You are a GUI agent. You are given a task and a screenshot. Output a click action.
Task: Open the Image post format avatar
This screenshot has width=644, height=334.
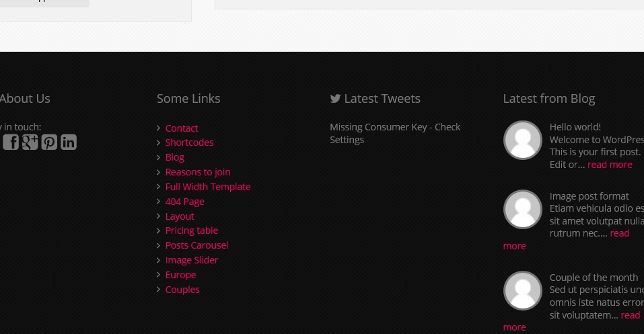pyautogui.click(x=523, y=210)
